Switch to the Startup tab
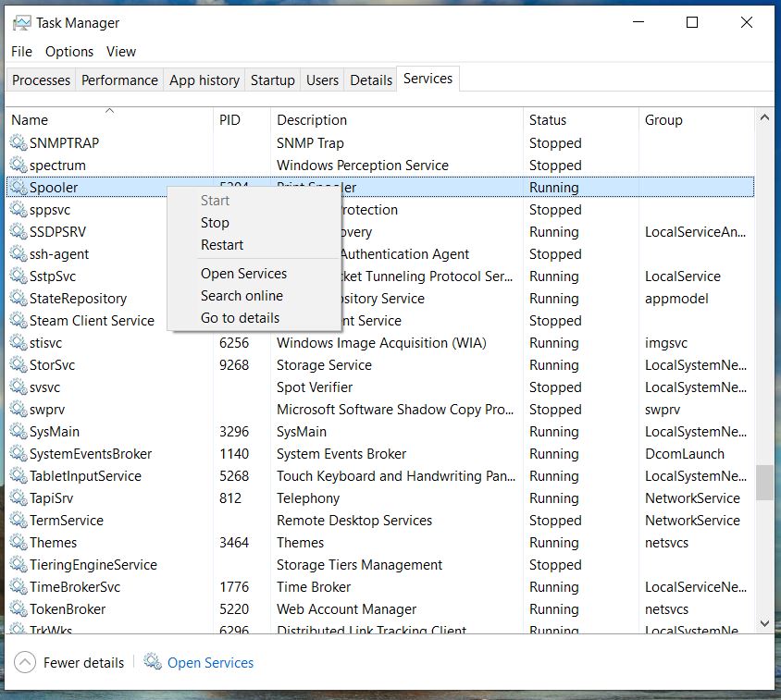The height and width of the screenshot is (700, 781). 272,80
